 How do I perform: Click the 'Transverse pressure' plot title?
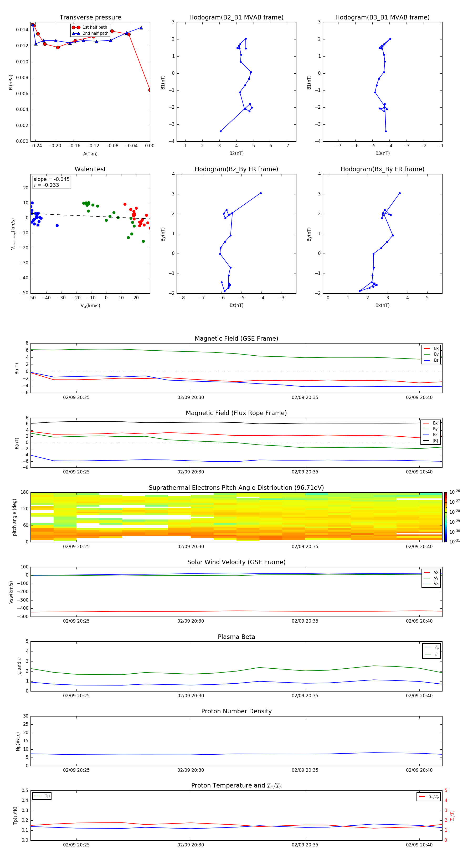coord(90,18)
